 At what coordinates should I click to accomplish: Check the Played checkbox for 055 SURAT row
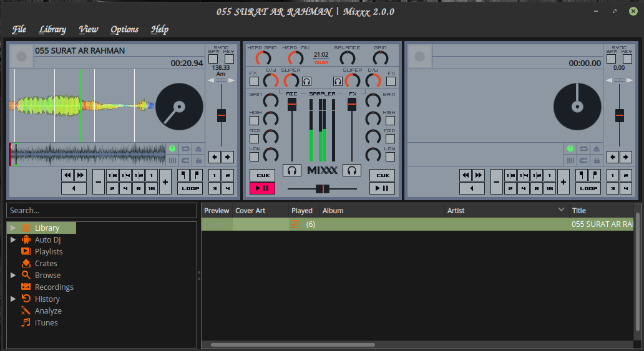(x=295, y=224)
